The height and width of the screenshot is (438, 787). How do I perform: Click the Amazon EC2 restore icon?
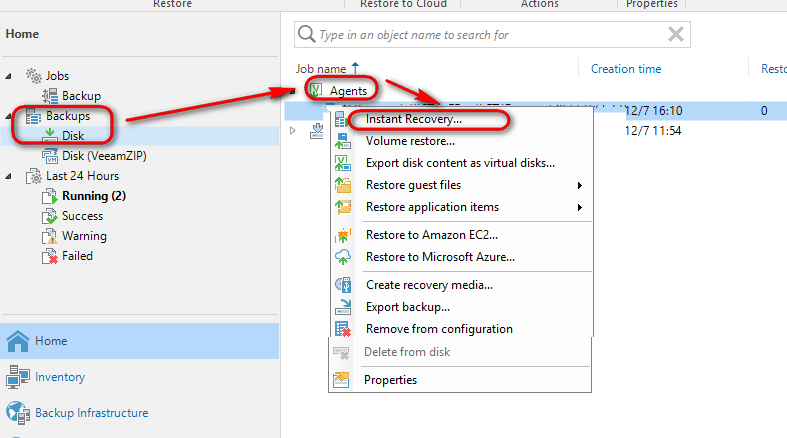[343, 235]
